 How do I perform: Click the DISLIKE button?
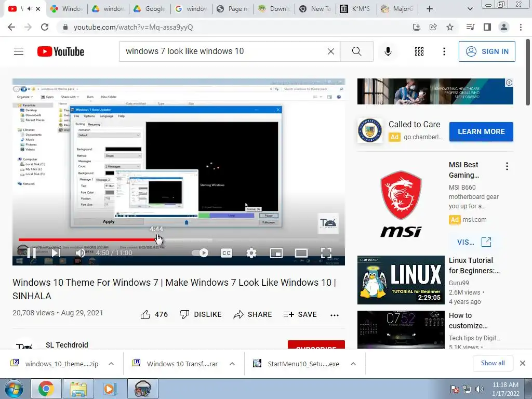[201, 314]
